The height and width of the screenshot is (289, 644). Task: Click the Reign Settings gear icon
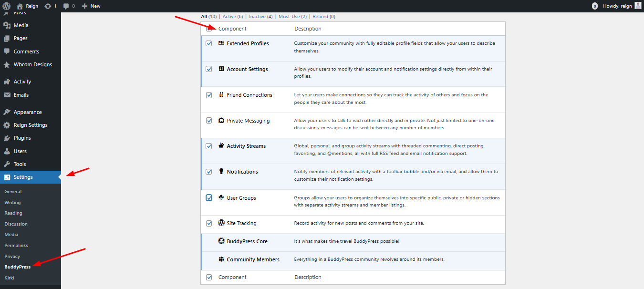(7, 125)
